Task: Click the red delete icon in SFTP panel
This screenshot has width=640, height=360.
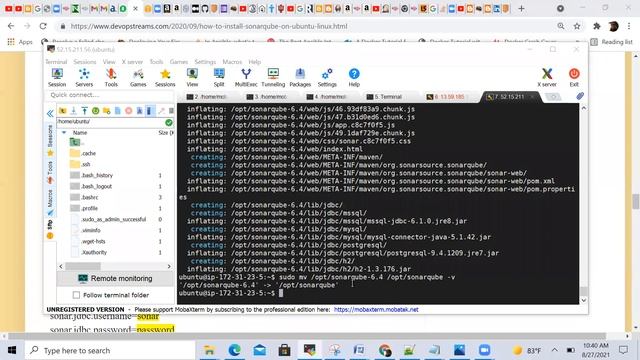Action: pos(129,111)
